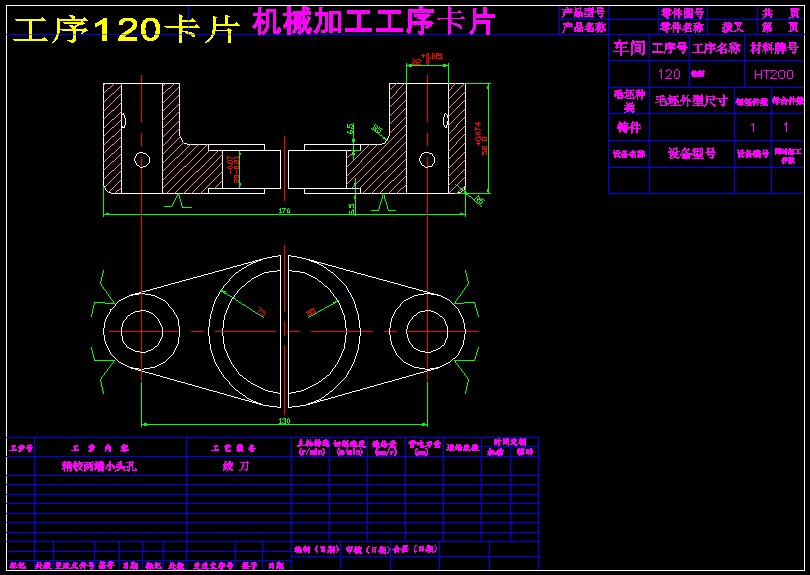Click the "会签 (日期)" signature cell
The image size is (810, 575).
tap(416, 549)
